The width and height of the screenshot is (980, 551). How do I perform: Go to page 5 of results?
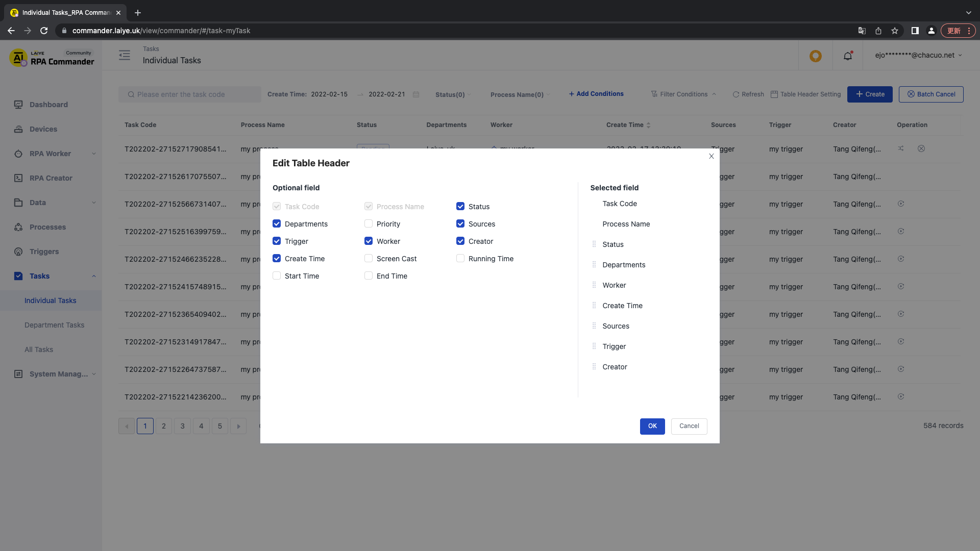220,426
